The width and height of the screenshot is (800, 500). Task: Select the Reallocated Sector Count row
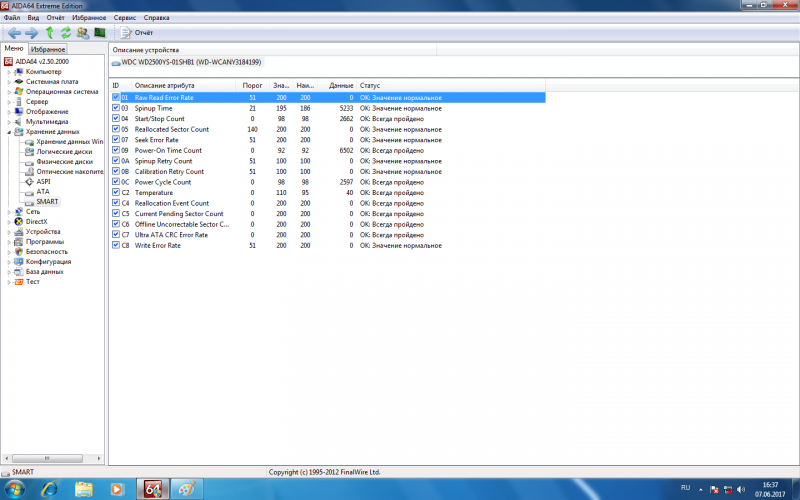coord(171,129)
